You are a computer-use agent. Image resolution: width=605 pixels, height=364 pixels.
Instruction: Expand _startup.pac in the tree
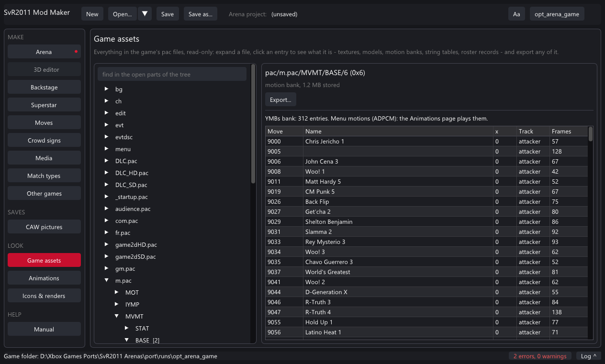[x=107, y=197]
